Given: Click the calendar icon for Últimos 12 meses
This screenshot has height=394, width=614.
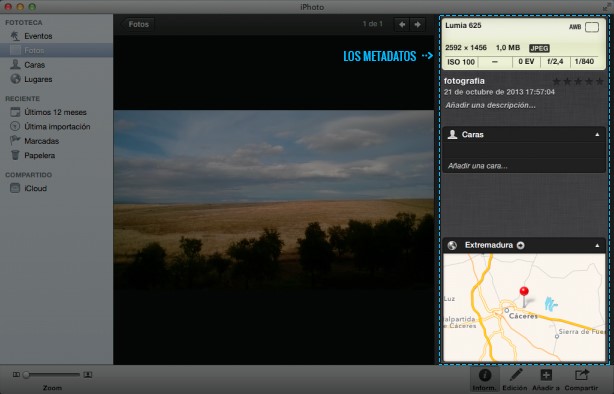Looking at the screenshot, I should click(x=15, y=112).
